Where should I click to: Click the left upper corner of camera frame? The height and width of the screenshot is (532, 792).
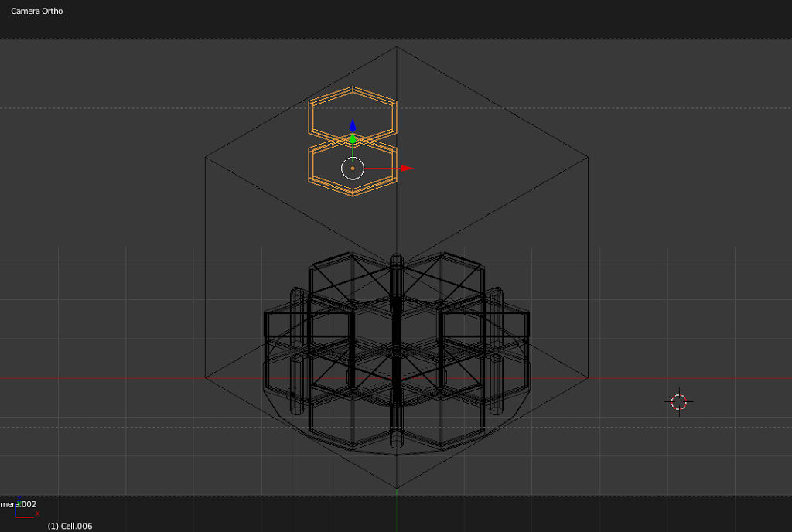(x=206, y=157)
